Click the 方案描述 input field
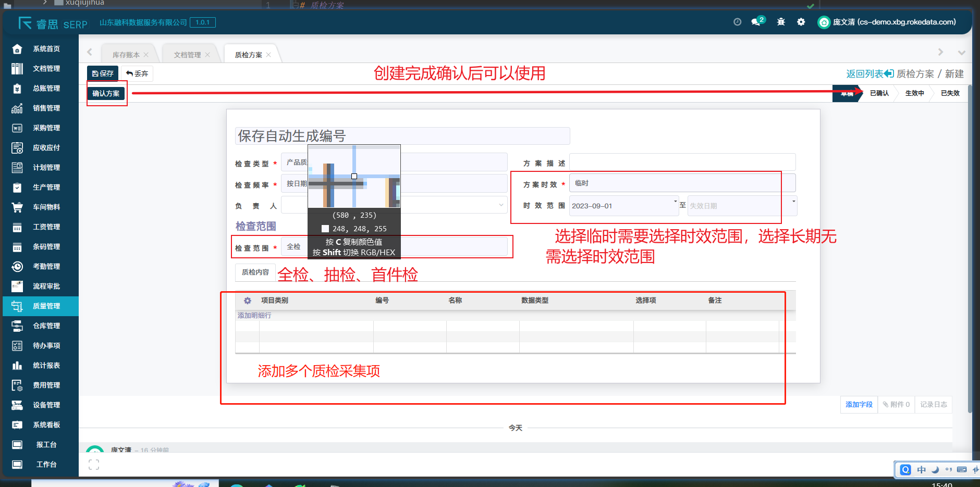 coord(682,163)
